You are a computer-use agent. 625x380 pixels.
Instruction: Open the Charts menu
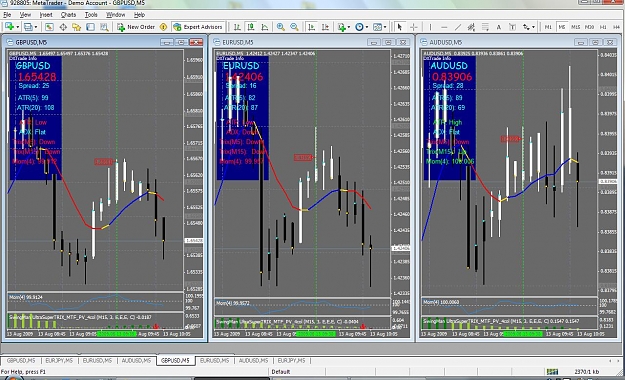[x=68, y=15]
